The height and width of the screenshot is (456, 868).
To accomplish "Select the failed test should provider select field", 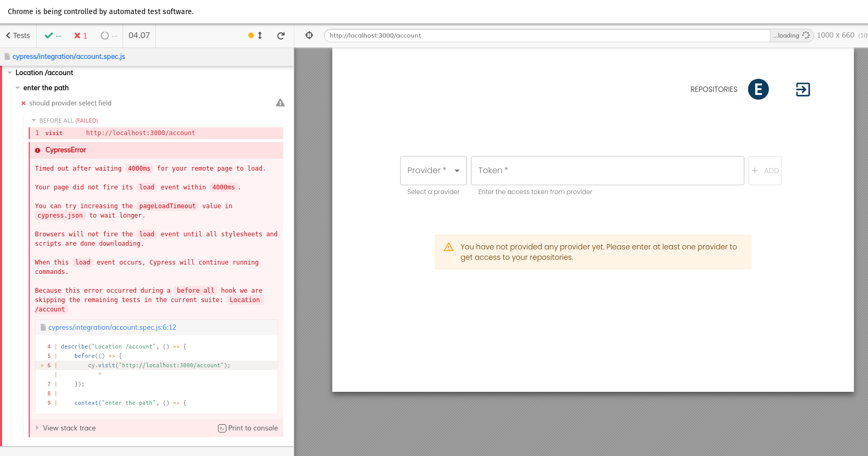I will (x=70, y=103).
